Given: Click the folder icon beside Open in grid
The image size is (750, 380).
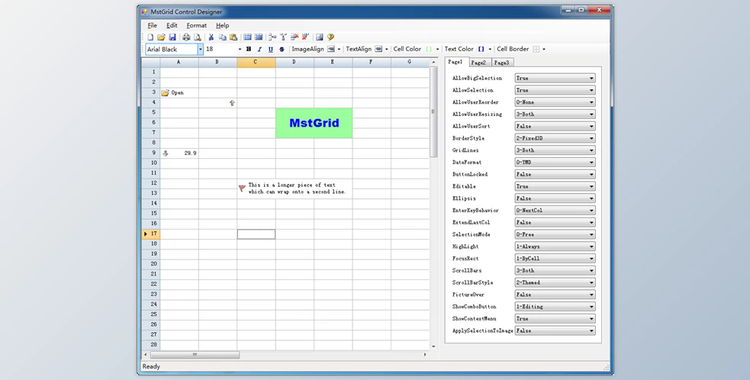Looking at the screenshot, I should (x=165, y=92).
